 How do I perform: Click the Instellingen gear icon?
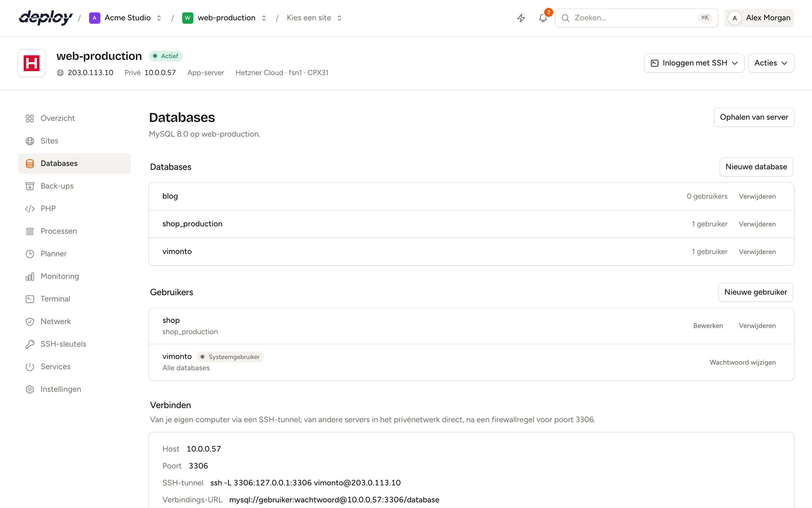pos(30,389)
